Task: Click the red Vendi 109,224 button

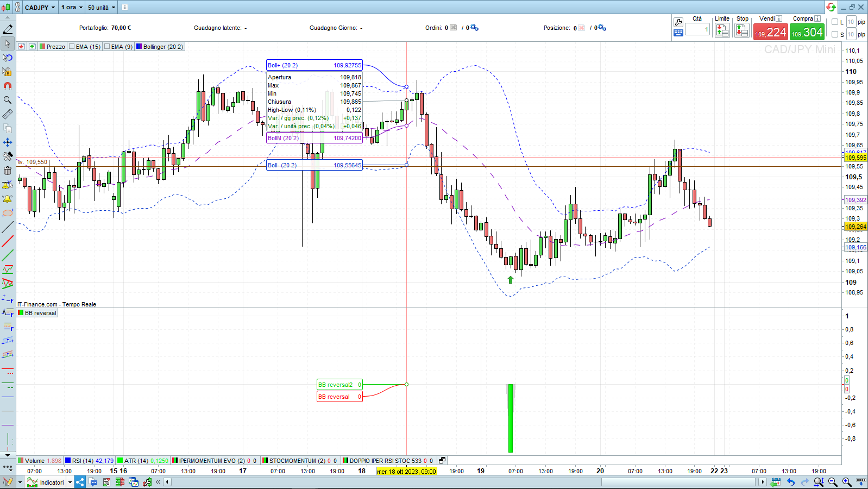Action: pyautogui.click(x=770, y=33)
